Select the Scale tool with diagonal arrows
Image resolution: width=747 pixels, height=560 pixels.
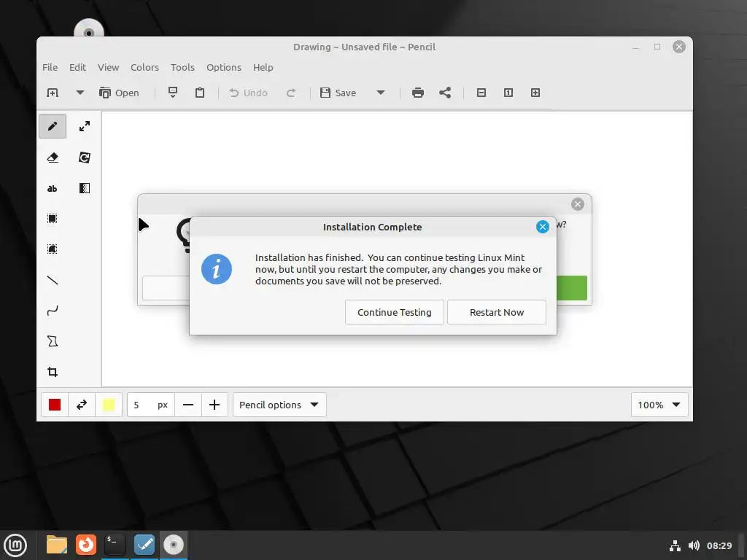(85, 126)
